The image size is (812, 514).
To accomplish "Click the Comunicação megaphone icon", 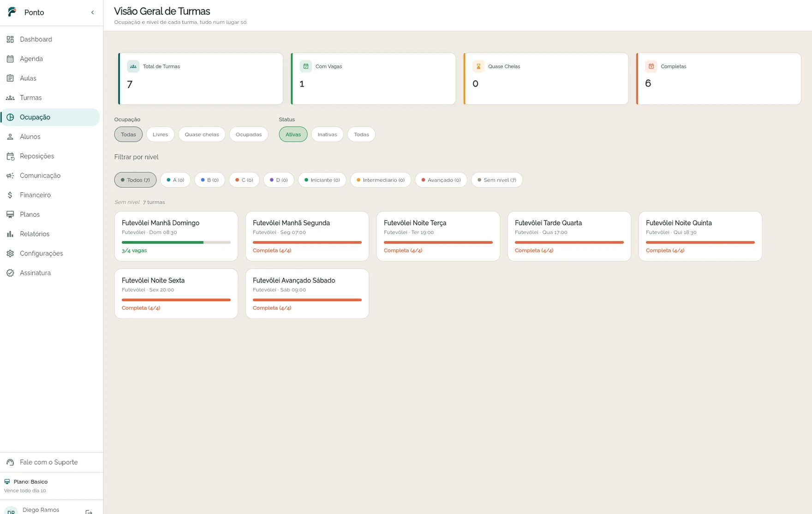I will coord(10,176).
